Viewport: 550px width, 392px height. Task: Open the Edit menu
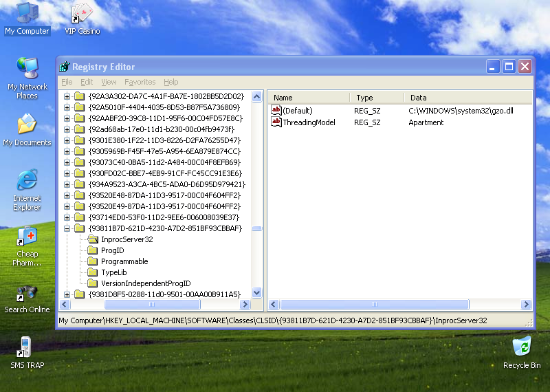point(87,82)
